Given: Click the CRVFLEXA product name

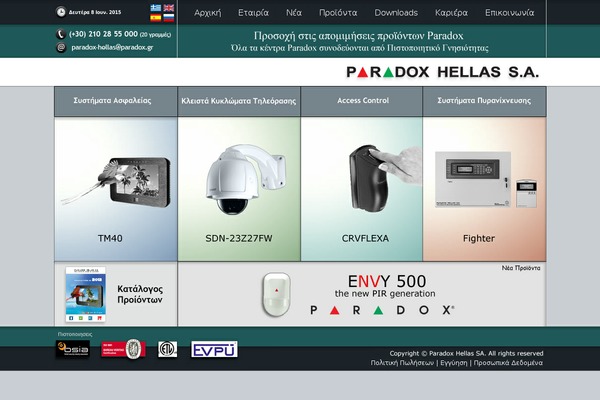Looking at the screenshot, I should (x=365, y=238).
